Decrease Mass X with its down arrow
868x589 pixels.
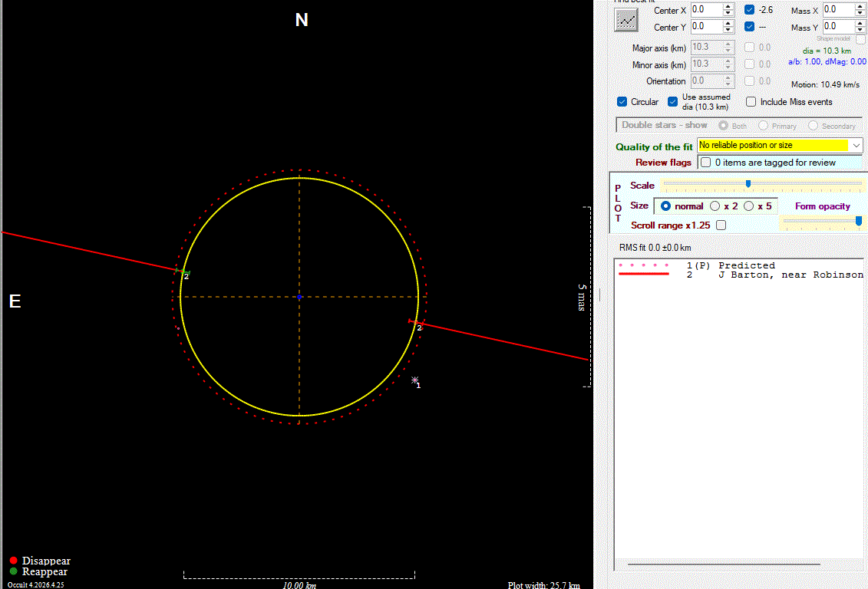click(860, 13)
